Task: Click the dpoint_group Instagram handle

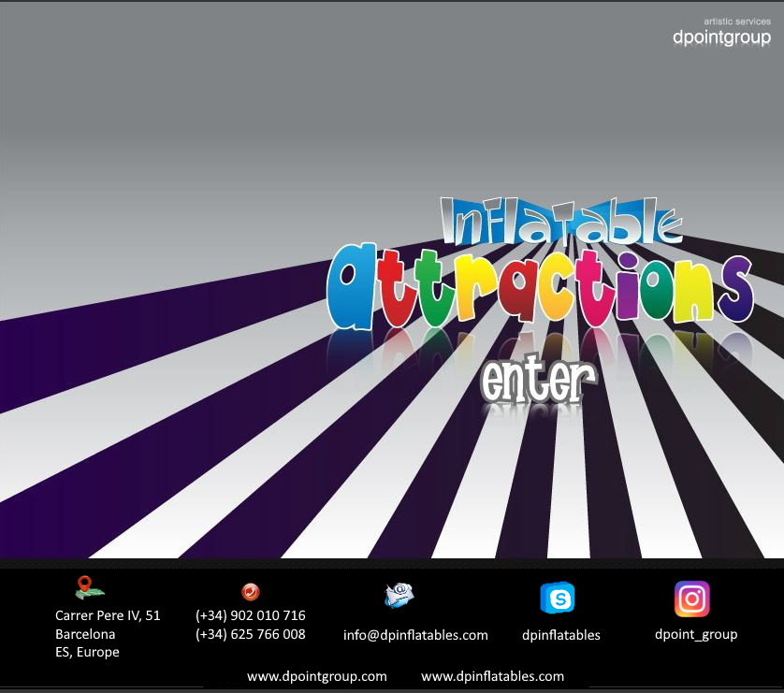Action: (695, 634)
